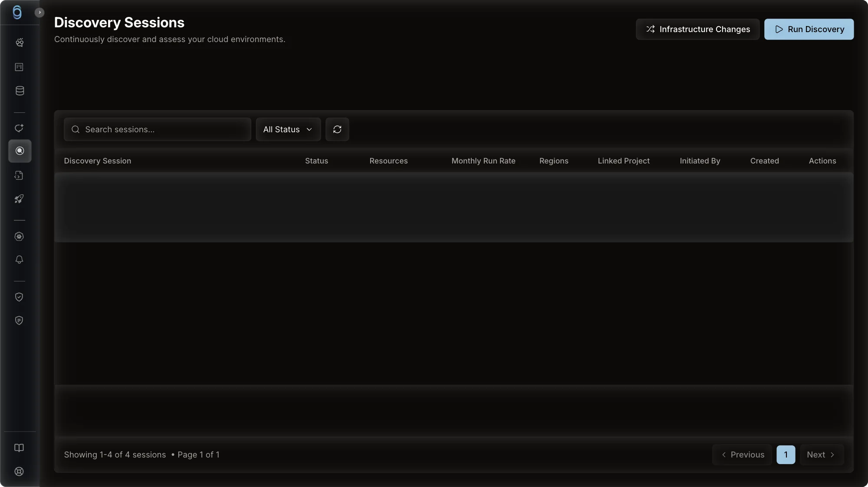Click the app logo in the sidebar
Image resolution: width=868 pixels, height=487 pixels.
(x=17, y=12)
